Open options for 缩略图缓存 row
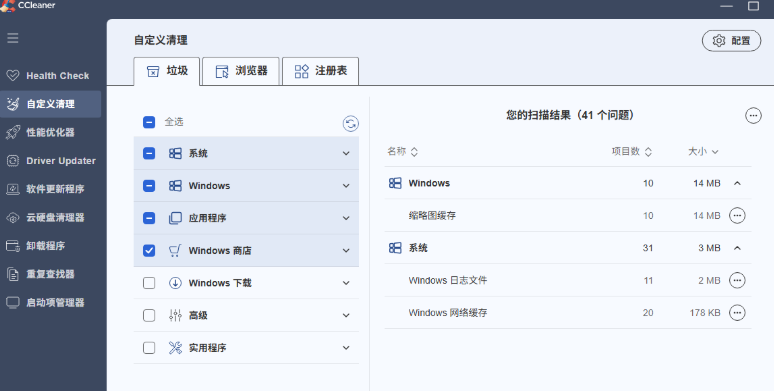 coord(737,216)
